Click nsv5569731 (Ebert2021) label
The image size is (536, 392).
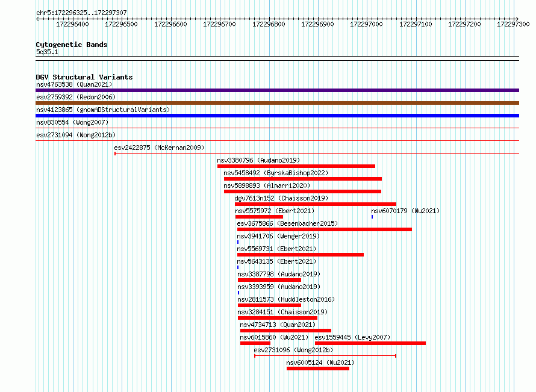click(x=276, y=249)
